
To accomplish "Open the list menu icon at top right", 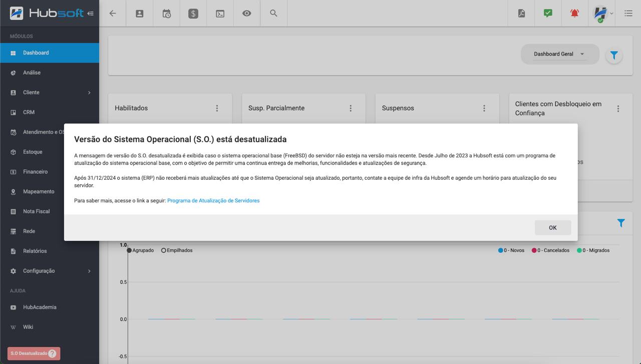I will [x=628, y=14].
